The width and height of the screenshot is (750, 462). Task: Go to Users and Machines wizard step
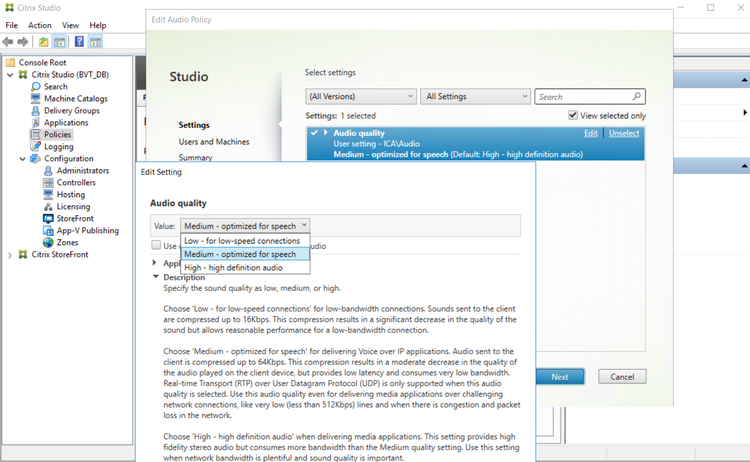tap(214, 142)
